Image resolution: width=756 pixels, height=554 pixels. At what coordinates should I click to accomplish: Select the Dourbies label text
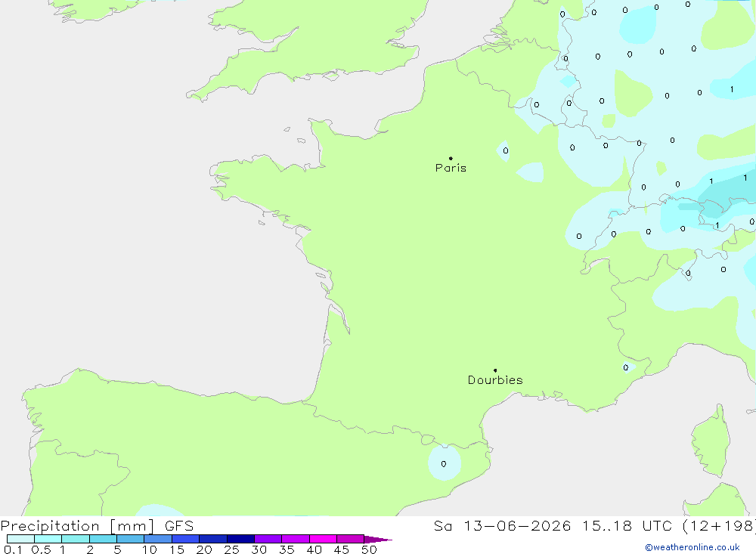tap(495, 380)
